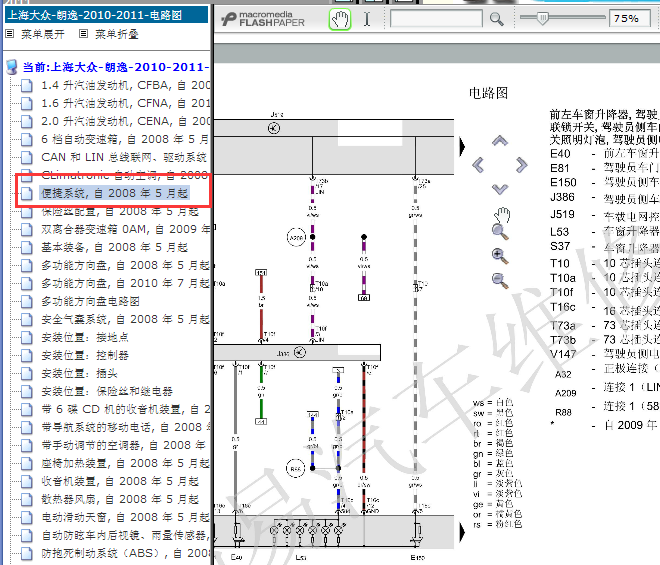The width and height of the screenshot is (660, 565).
Task: Click the magnifier icon below the hand
Action: tap(500, 232)
